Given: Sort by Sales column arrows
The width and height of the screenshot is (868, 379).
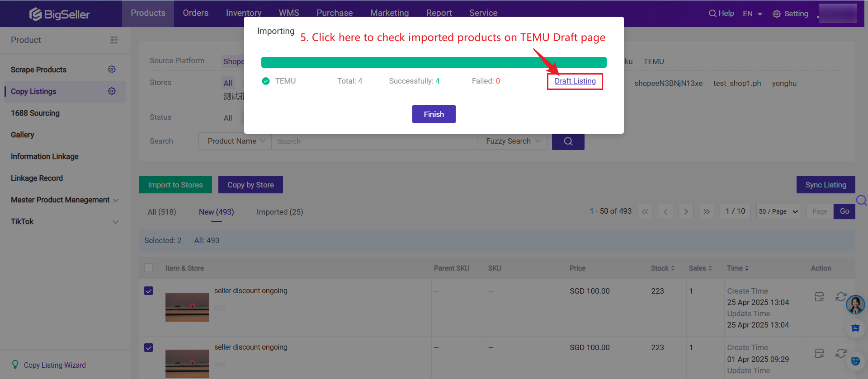Looking at the screenshot, I should (710, 268).
